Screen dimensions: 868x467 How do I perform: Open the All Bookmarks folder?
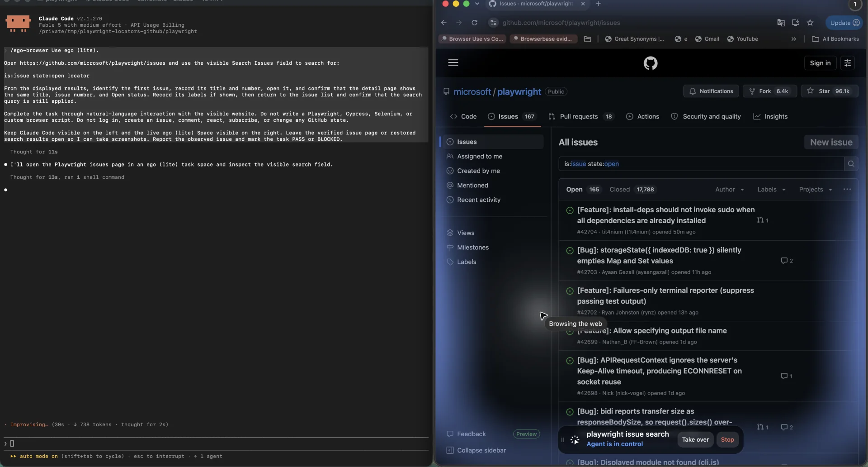tap(835, 39)
